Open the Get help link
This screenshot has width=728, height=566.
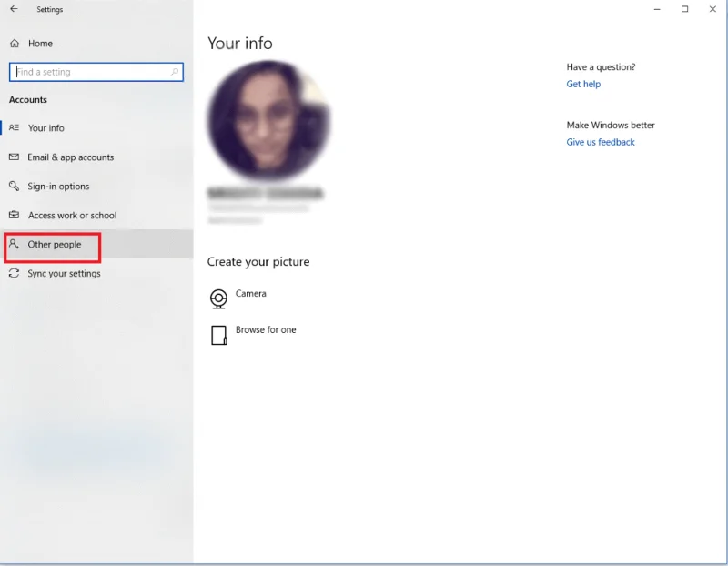[x=583, y=84]
